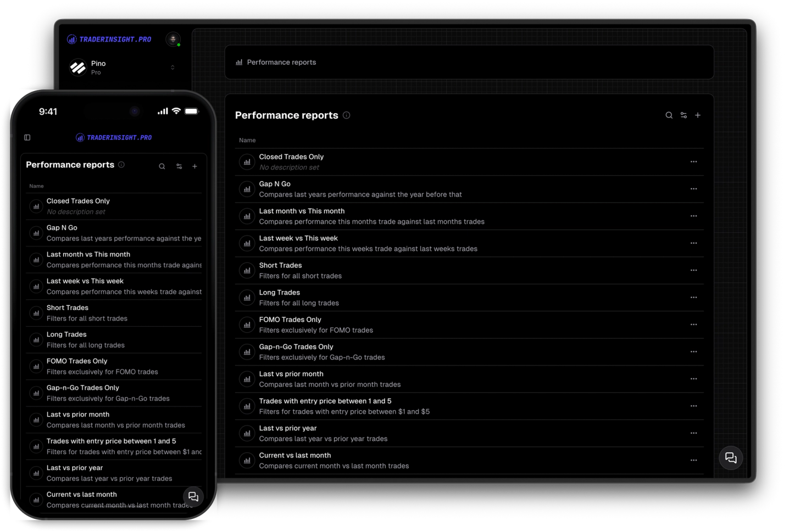Click plus icon to add report on phone

pos(195,166)
